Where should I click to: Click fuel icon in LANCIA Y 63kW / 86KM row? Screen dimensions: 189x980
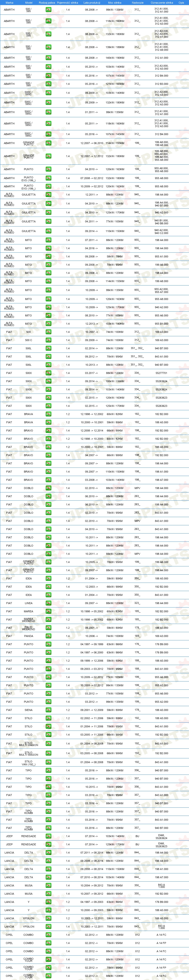pos(48,902)
